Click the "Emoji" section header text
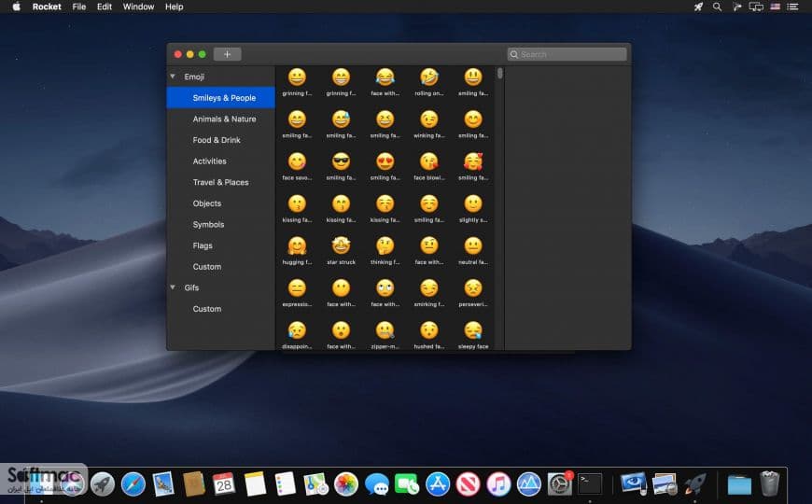Image resolution: width=812 pixels, height=504 pixels. pyautogui.click(x=194, y=77)
